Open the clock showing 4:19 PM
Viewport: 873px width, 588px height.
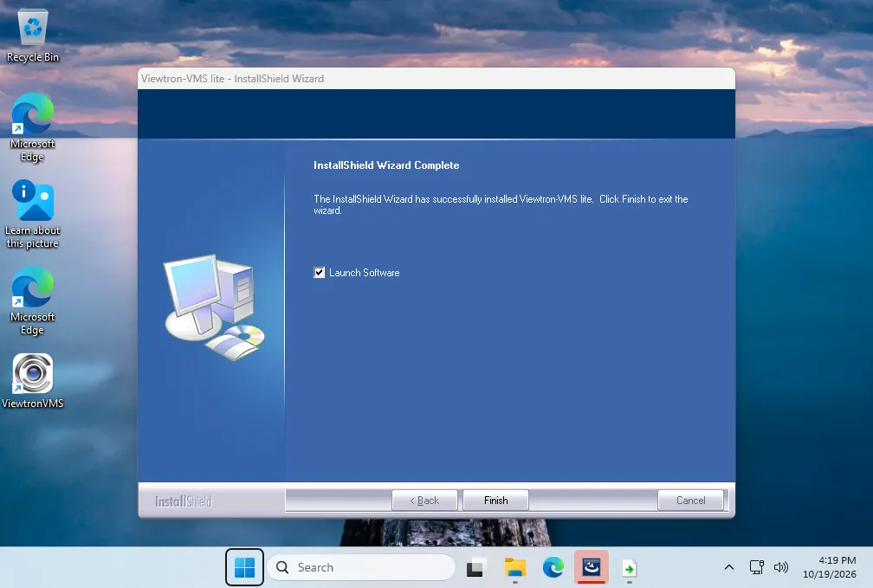(x=829, y=567)
